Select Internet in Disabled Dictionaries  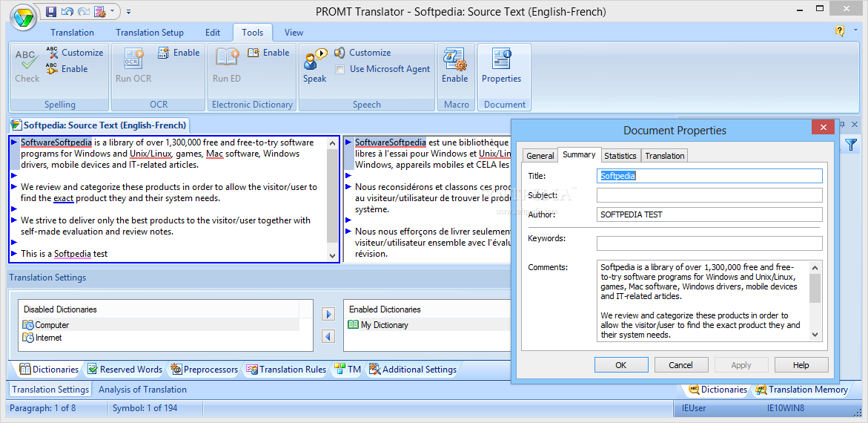coord(42,338)
